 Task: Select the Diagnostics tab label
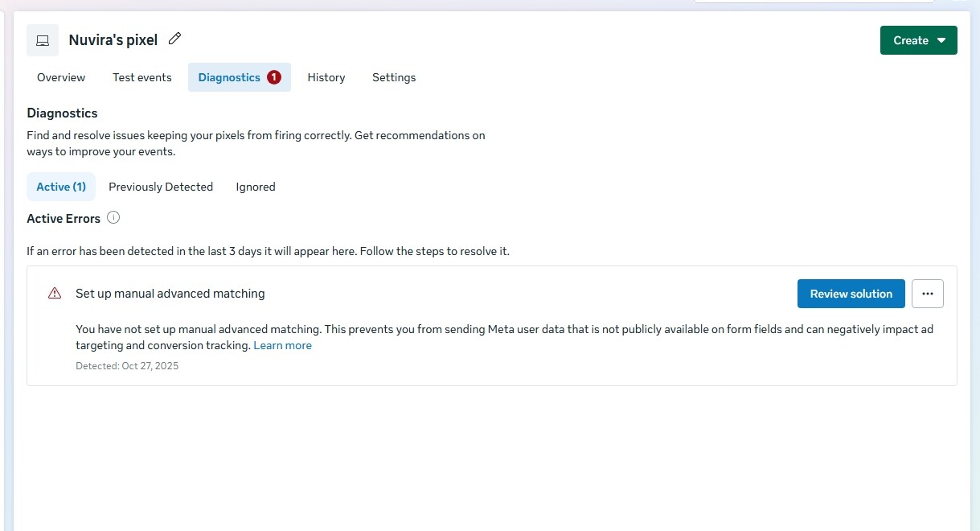pyautogui.click(x=229, y=77)
